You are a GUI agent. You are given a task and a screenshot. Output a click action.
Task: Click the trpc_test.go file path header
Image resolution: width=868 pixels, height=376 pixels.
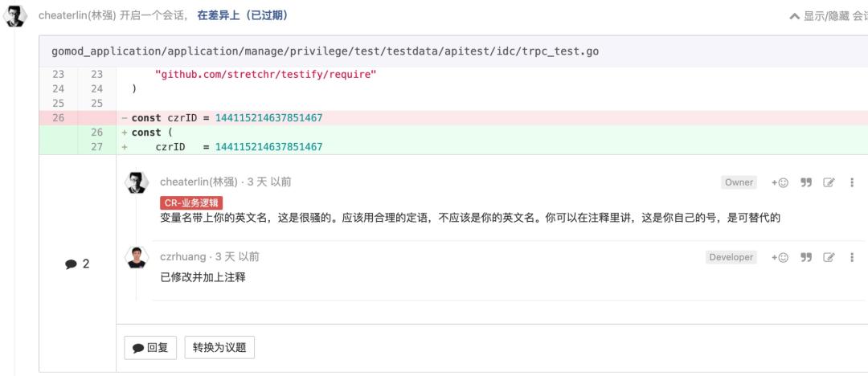(325, 51)
